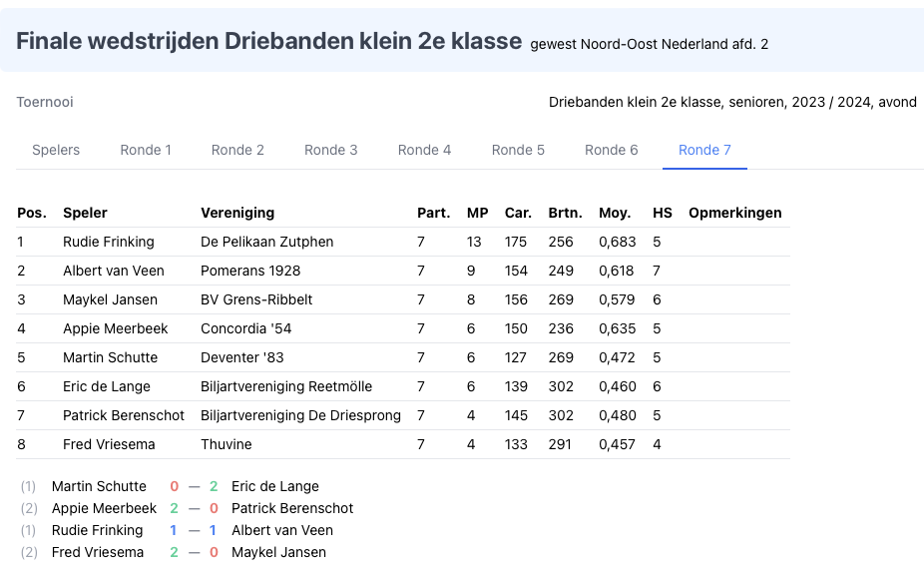
Task: Switch to the Spelers tab
Action: [56, 150]
